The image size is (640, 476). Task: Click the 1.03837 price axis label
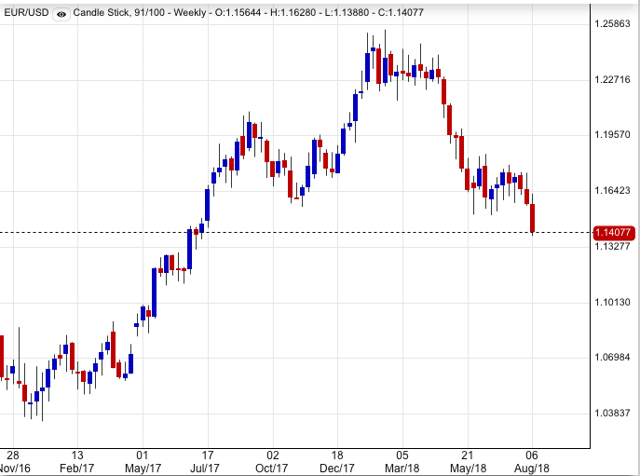coord(613,414)
